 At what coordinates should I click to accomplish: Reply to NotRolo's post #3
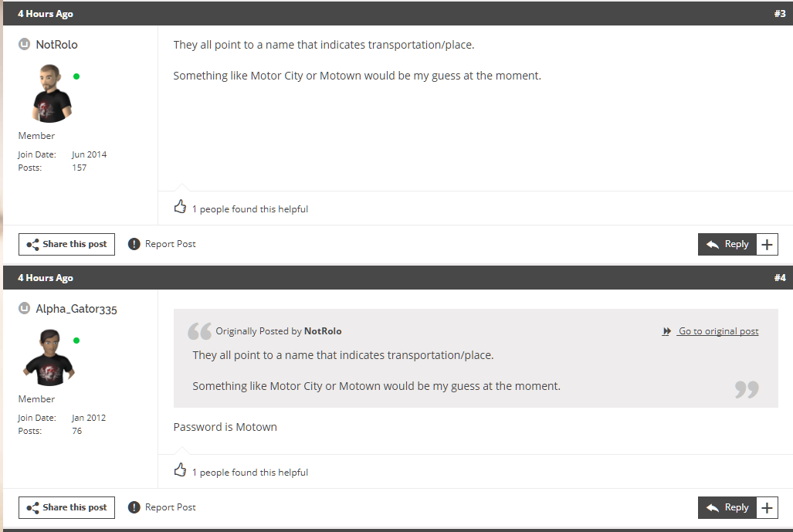(727, 244)
